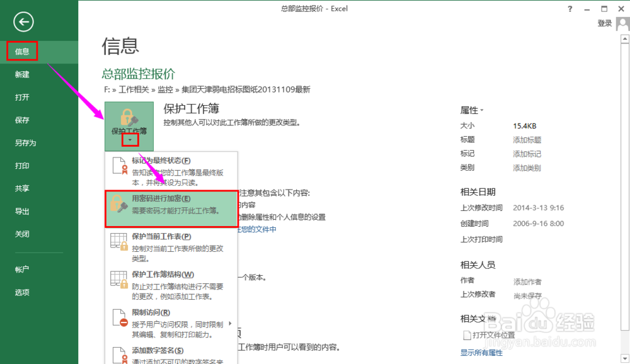Open Help via the question mark icon
The image size is (630, 364).
569,8
